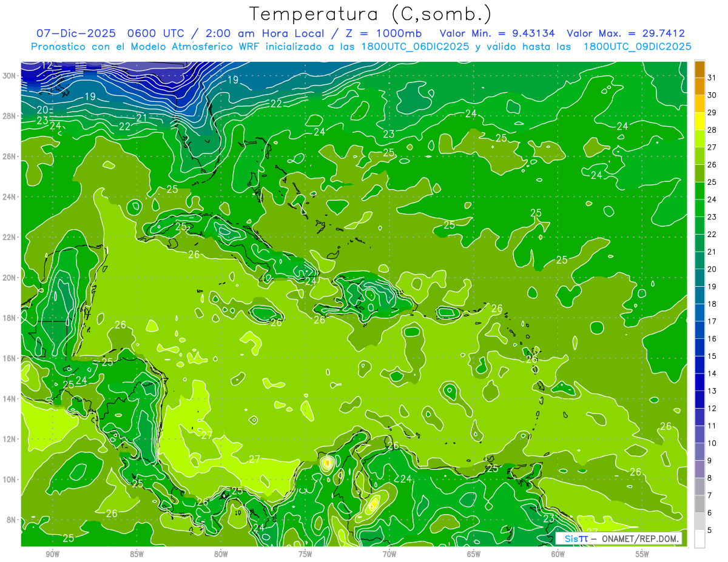Click the teal legend swatch between 19 and 20
This screenshot has height=562, width=728.
[699, 278]
